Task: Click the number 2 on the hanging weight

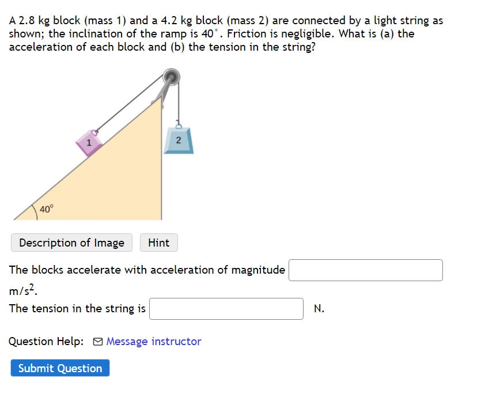Action: (179, 139)
